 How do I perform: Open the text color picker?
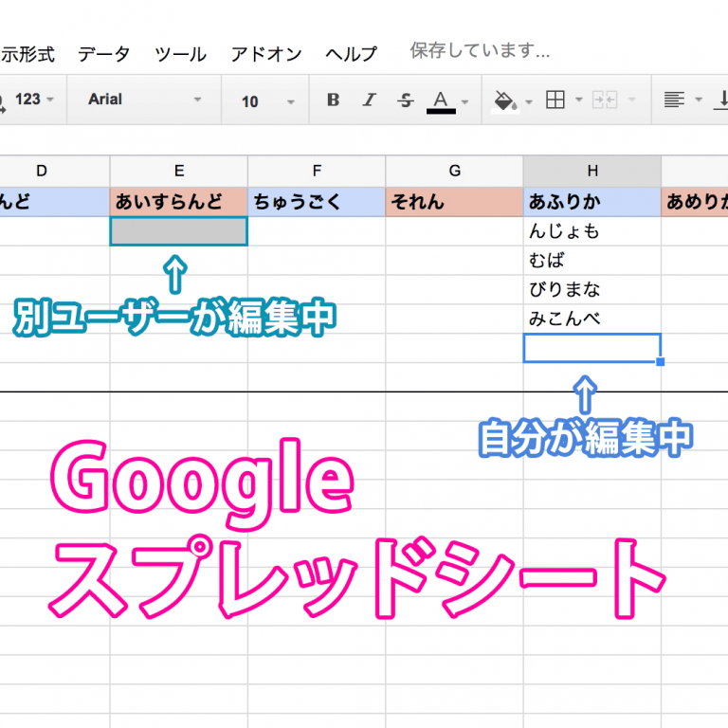click(x=441, y=101)
